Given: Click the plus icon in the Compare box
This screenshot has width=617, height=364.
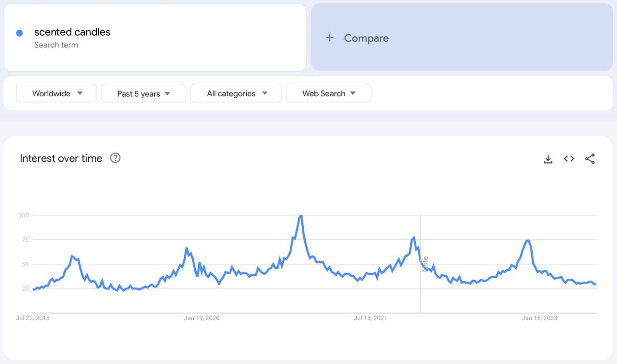Looking at the screenshot, I should [x=330, y=38].
